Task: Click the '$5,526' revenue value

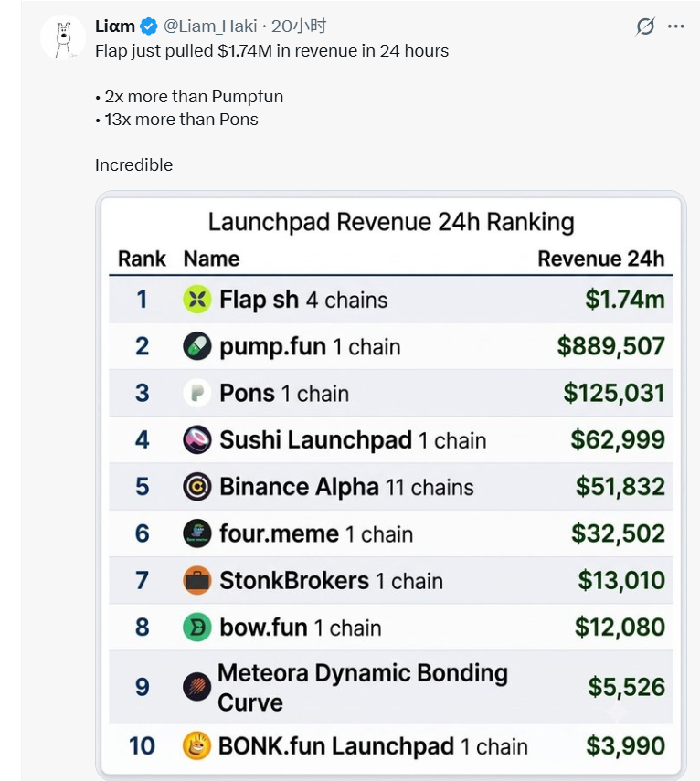Action: [626, 687]
